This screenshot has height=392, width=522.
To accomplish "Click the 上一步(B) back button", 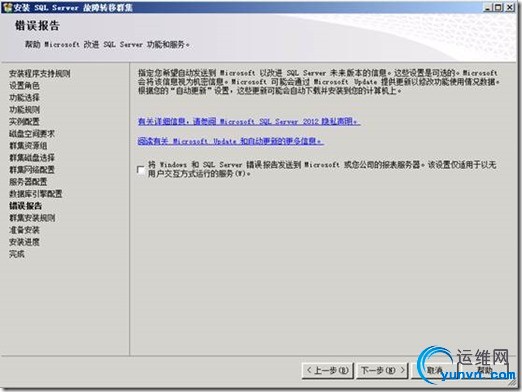I will tap(327, 370).
